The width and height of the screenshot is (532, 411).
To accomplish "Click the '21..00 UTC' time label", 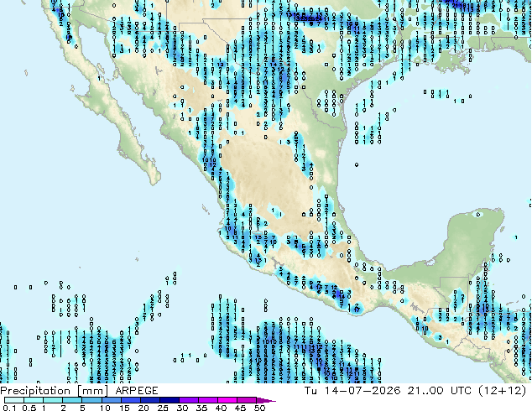I will 440,391.
